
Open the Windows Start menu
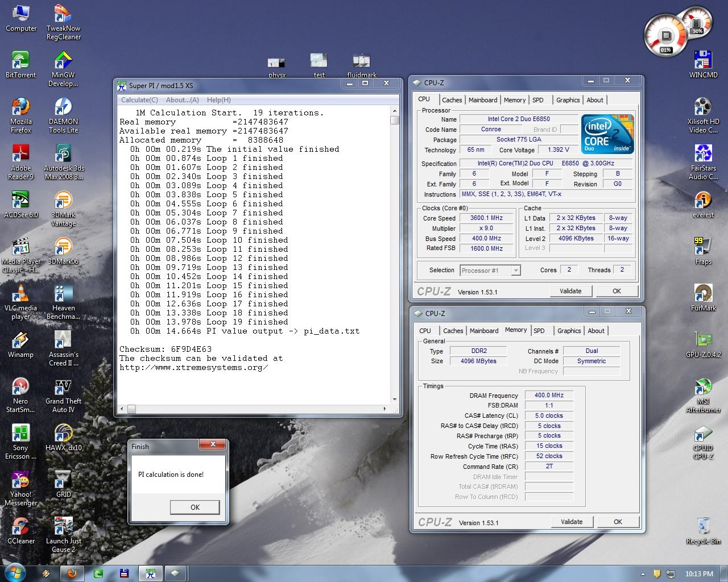point(15,572)
